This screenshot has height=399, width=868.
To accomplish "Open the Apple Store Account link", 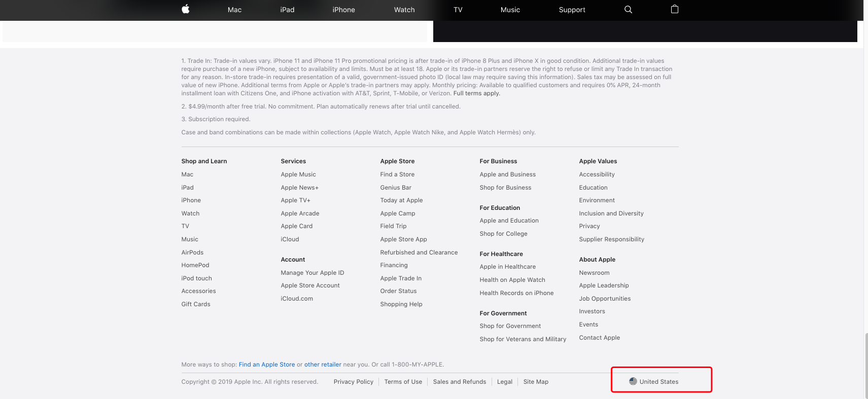I will click(x=310, y=285).
